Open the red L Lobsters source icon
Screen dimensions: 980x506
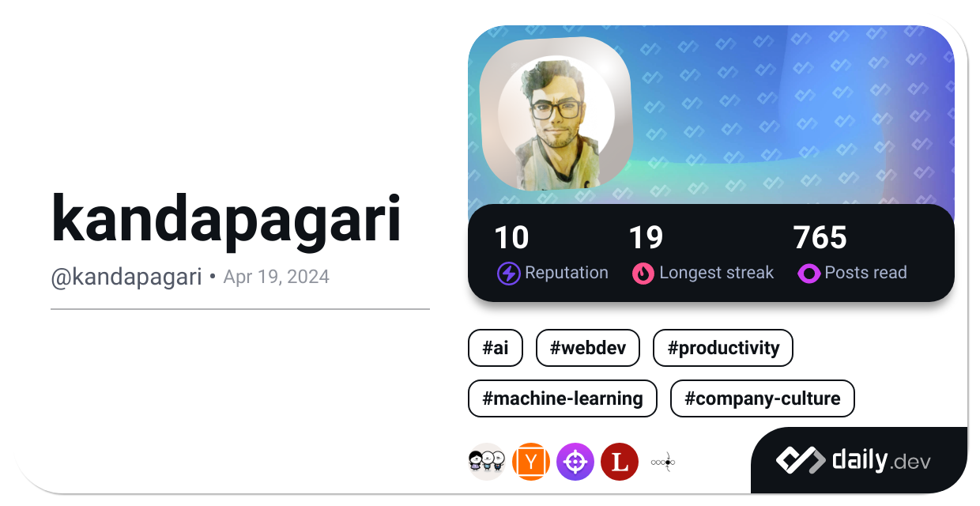coord(620,462)
